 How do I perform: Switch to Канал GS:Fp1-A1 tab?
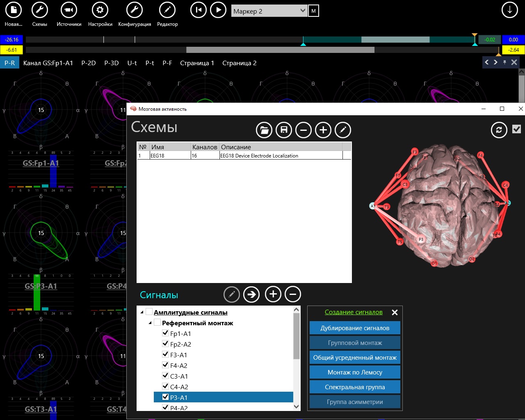pos(48,63)
